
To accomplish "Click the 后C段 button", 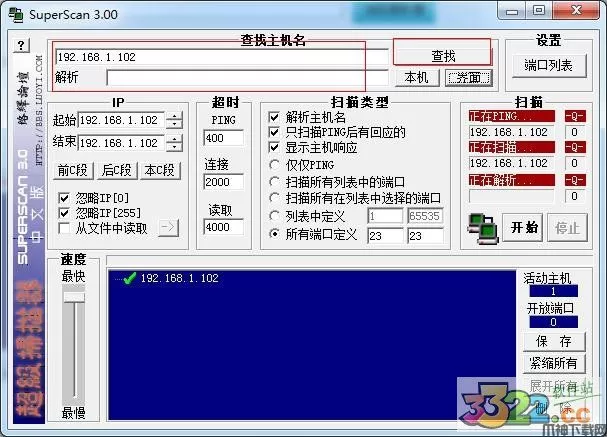I will (117, 170).
